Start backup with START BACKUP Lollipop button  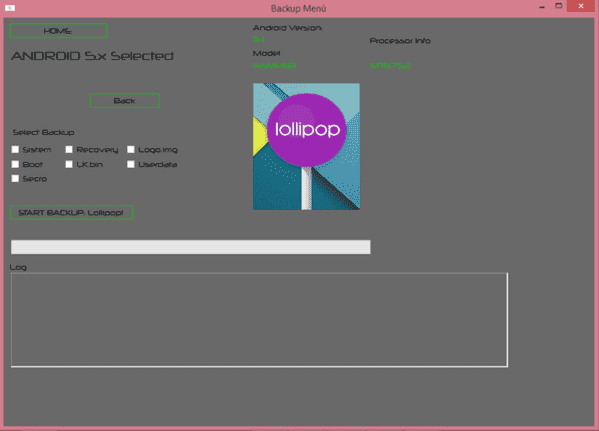(x=71, y=212)
